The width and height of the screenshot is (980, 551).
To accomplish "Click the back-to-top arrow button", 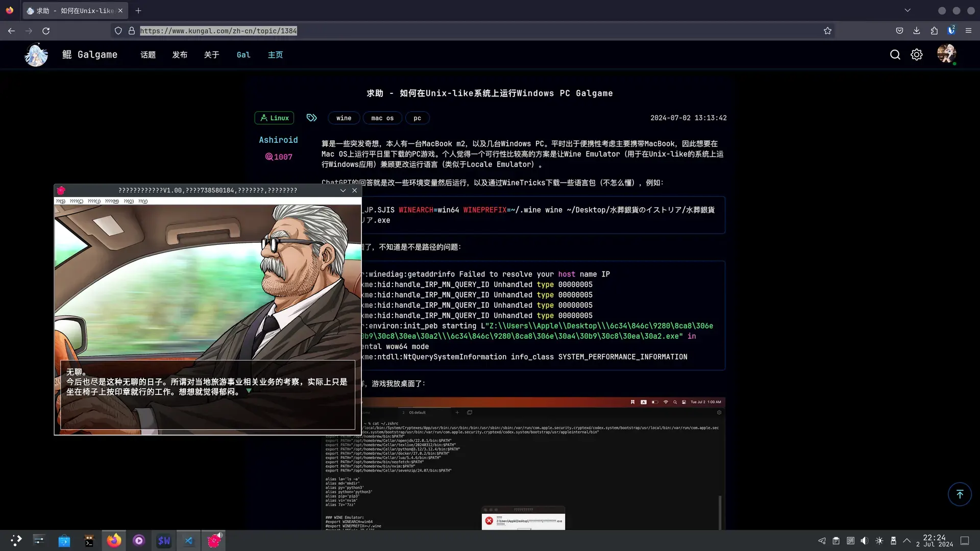I will [960, 494].
